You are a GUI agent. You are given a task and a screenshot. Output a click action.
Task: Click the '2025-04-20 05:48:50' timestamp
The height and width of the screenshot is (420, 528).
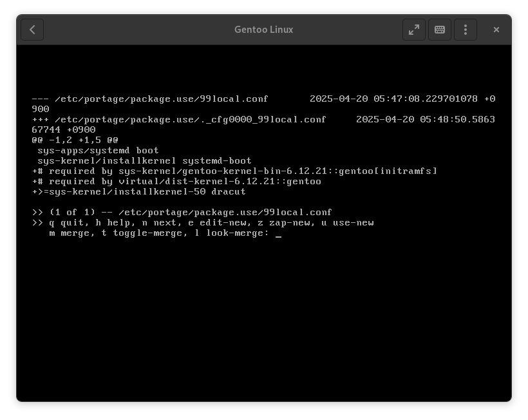[x=426, y=120]
